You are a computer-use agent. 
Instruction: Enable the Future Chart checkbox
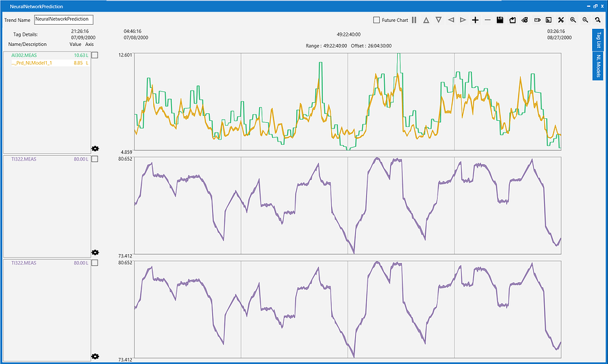pos(376,20)
